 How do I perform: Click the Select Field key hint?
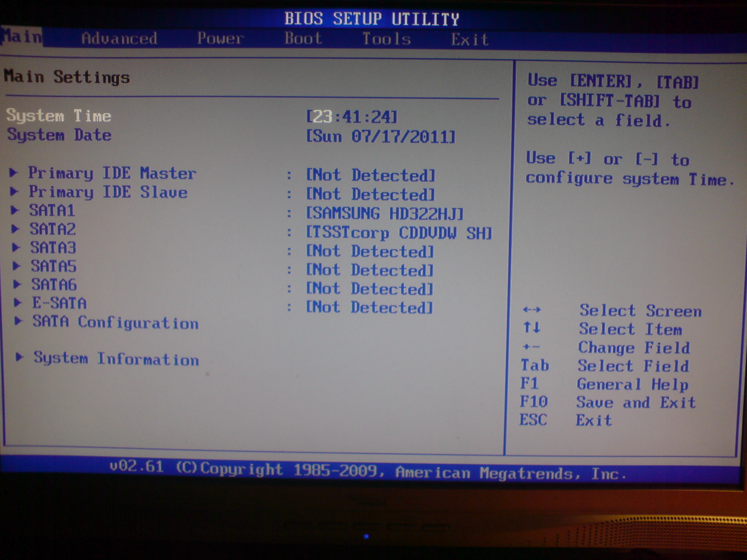(633, 366)
